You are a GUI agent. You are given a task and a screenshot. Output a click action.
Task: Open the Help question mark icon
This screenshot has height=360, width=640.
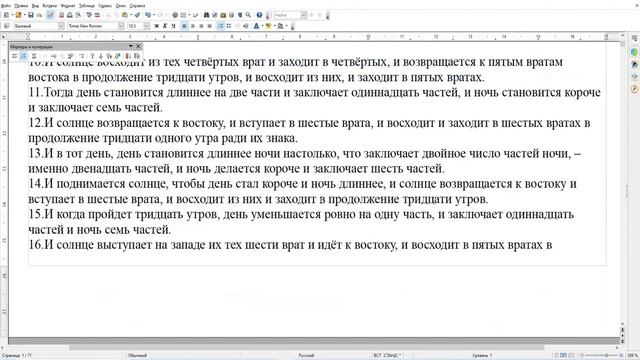click(259, 15)
